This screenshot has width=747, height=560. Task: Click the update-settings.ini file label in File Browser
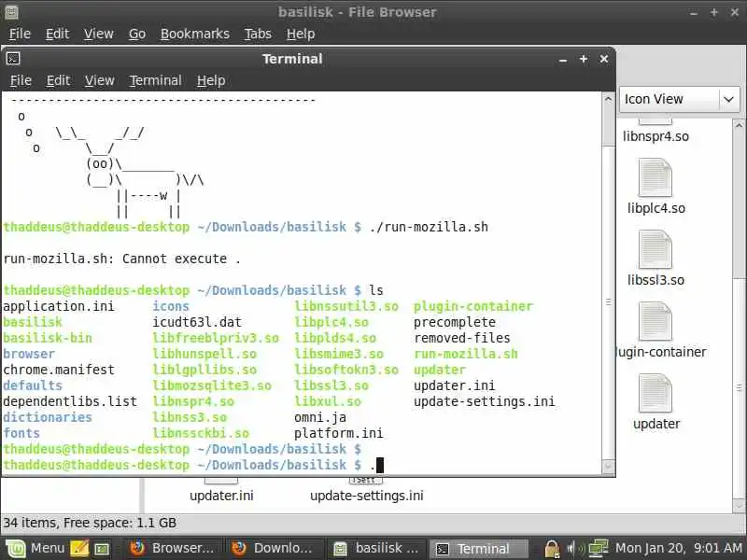click(367, 496)
